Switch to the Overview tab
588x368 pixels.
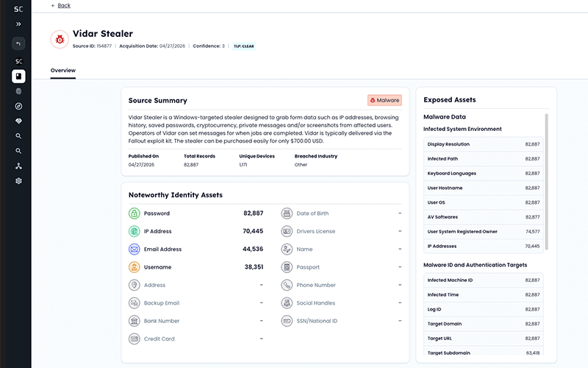click(63, 70)
